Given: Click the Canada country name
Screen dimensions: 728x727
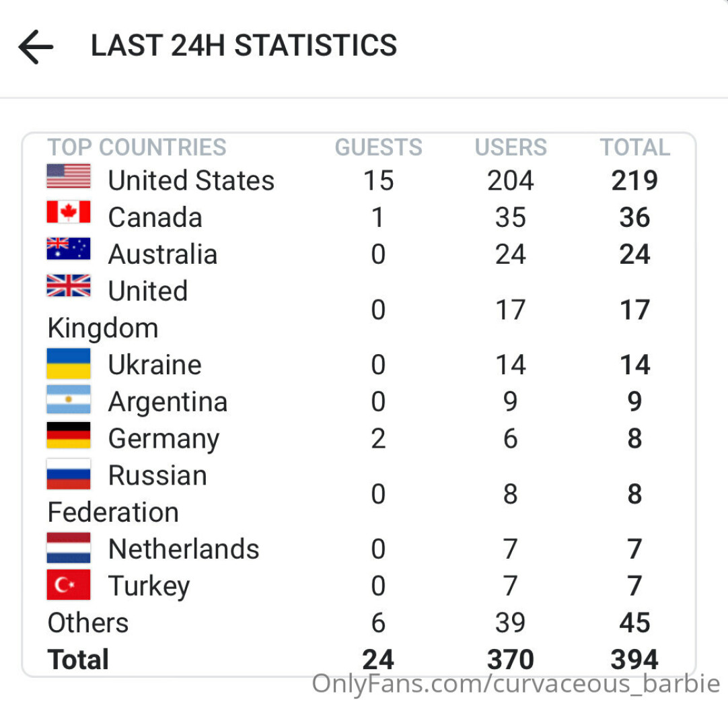Looking at the screenshot, I should 155,217.
